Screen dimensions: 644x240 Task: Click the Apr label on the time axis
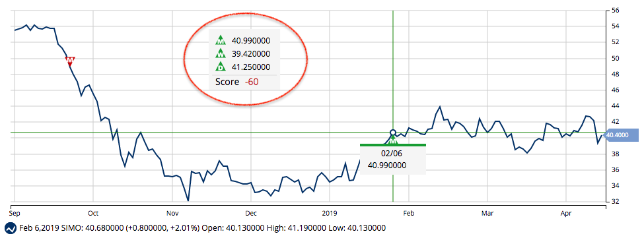[x=566, y=214]
